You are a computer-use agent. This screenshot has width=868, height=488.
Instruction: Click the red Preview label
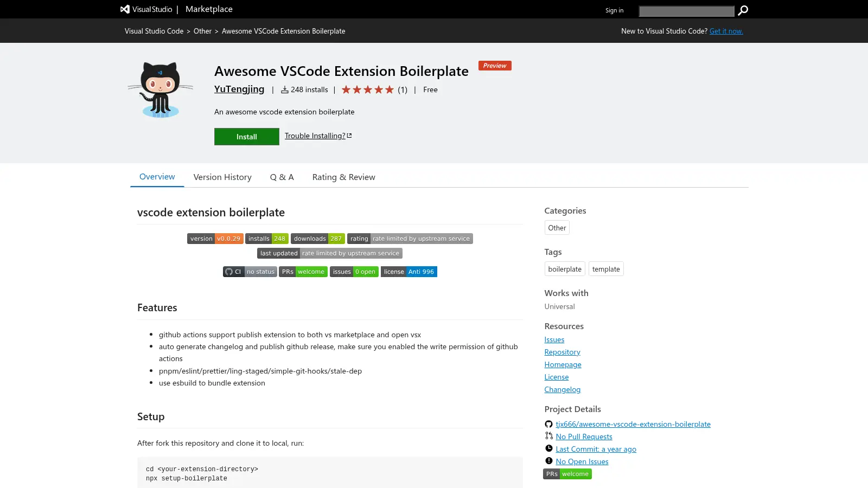(495, 66)
